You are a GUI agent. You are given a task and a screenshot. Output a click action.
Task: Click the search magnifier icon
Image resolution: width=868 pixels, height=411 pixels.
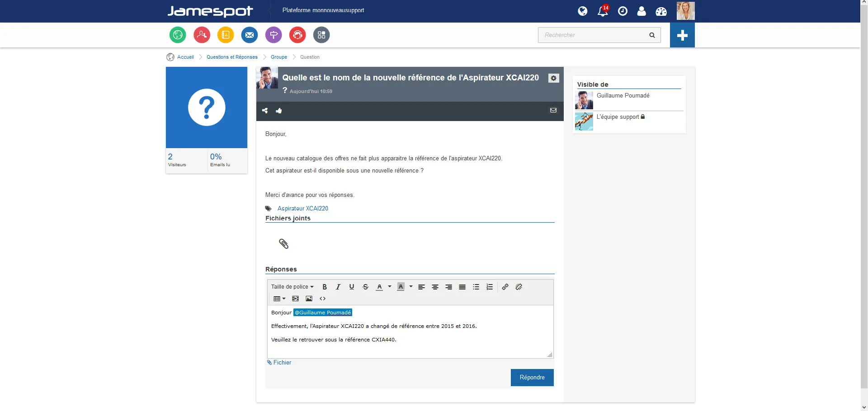coord(652,35)
